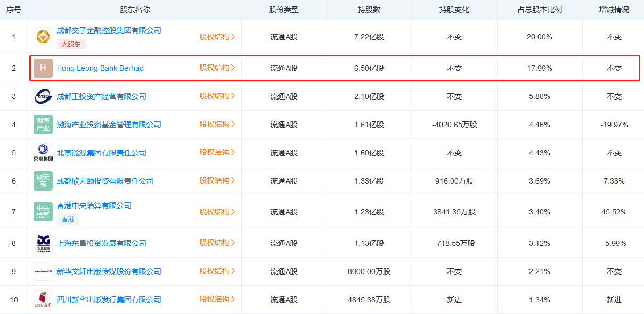Click the 四川新华出版发行集团 logo

point(43,300)
